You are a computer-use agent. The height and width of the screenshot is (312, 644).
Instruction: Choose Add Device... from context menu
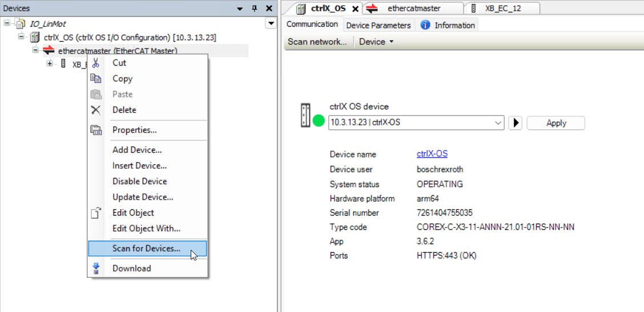click(137, 150)
